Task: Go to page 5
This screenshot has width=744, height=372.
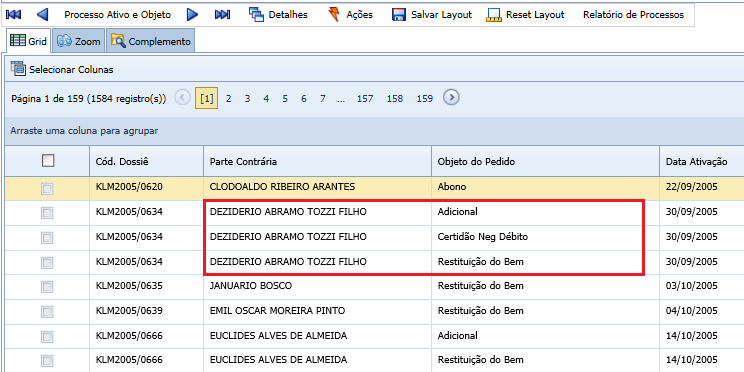Action: point(285,99)
